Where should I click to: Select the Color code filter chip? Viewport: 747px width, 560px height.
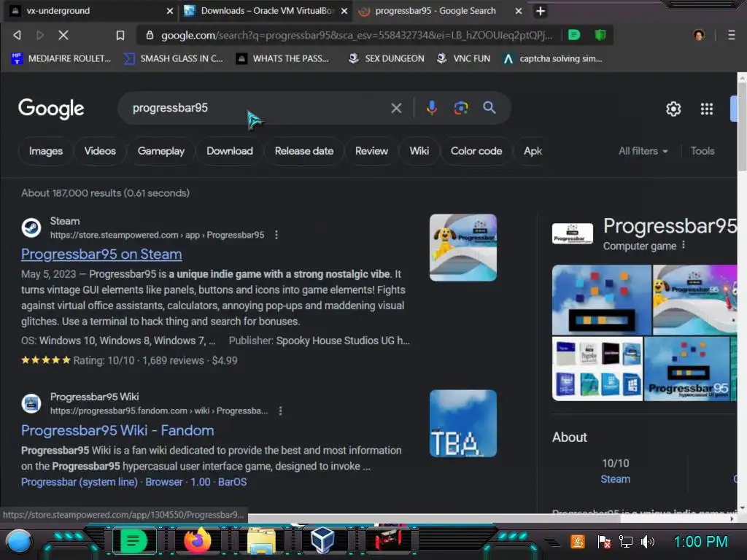click(476, 151)
